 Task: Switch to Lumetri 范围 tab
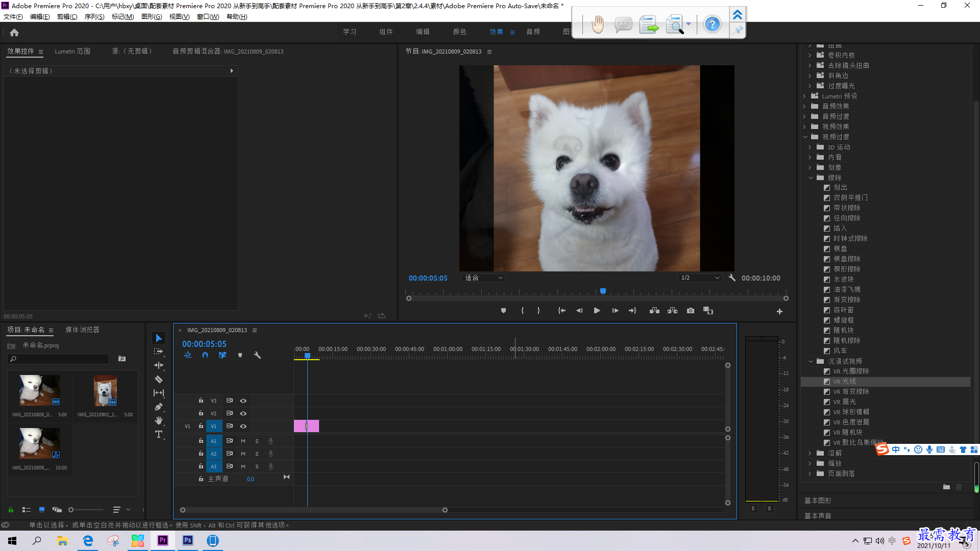click(72, 51)
